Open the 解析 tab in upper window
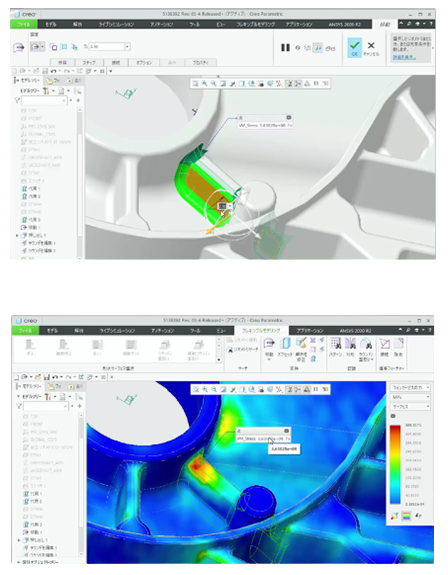The width and height of the screenshot is (448, 575). pos(77,24)
